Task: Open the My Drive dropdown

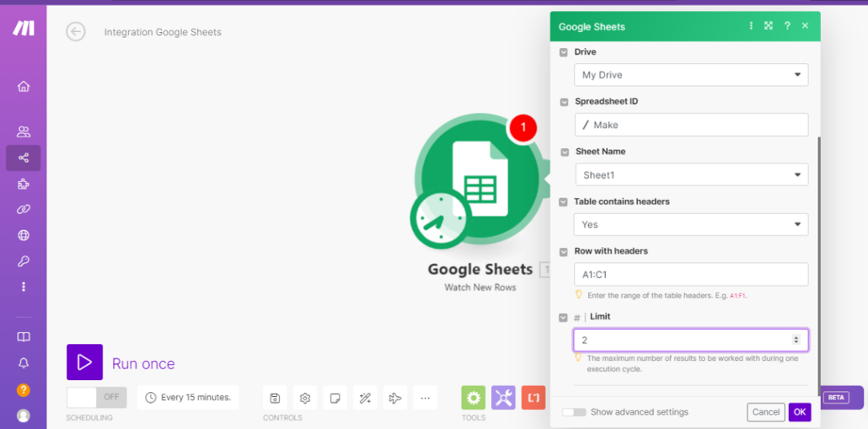Action: coord(691,75)
